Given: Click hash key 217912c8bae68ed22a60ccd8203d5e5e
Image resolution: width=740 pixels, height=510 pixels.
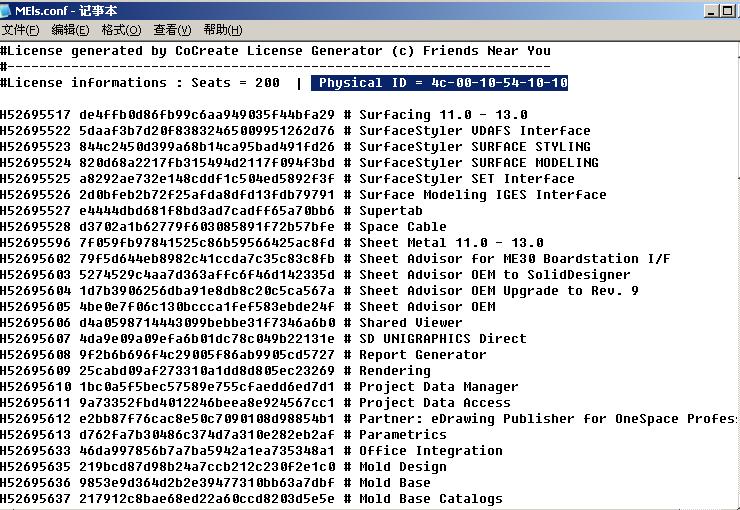Looking at the screenshot, I should (207, 499).
